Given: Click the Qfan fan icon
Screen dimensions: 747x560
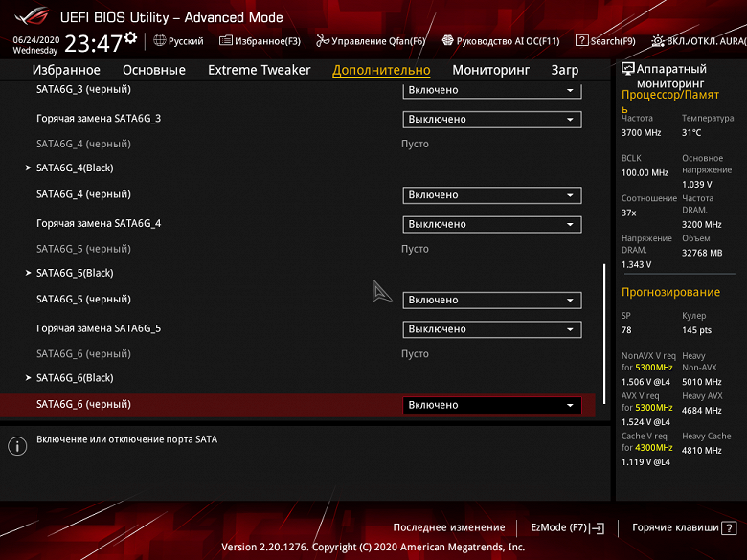Looking at the screenshot, I should pos(323,40).
